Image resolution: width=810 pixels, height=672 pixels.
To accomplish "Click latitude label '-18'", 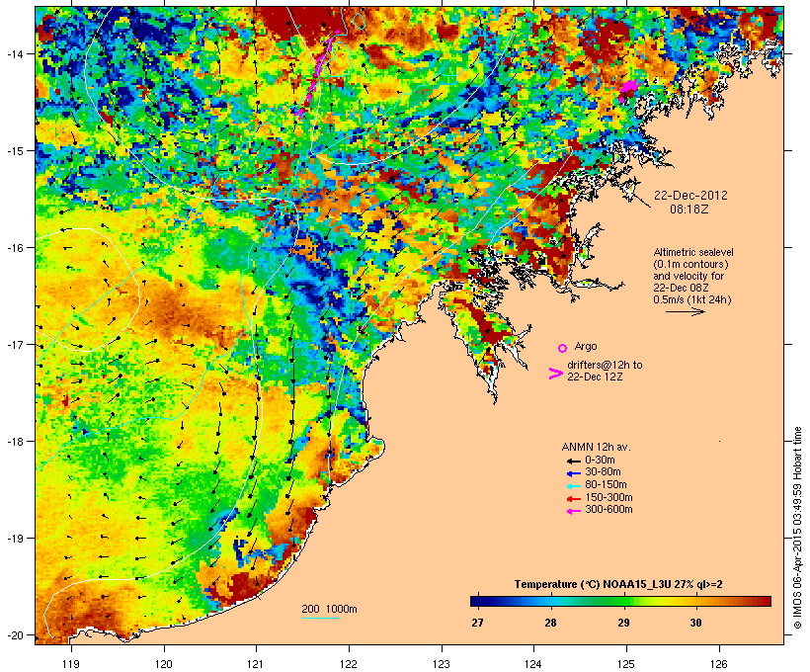I will (14, 442).
